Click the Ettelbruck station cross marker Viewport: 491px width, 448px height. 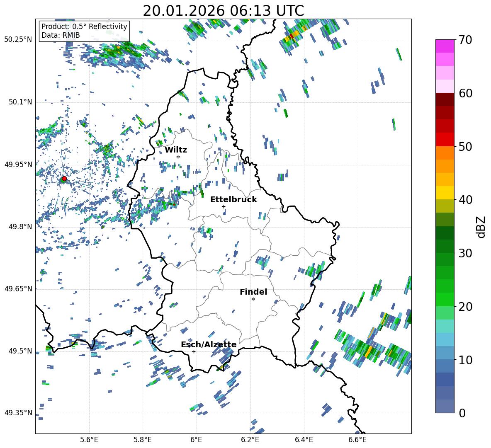click(x=224, y=206)
